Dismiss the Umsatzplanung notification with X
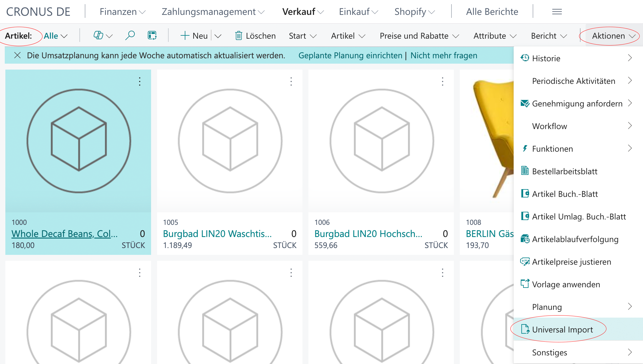 click(x=18, y=55)
